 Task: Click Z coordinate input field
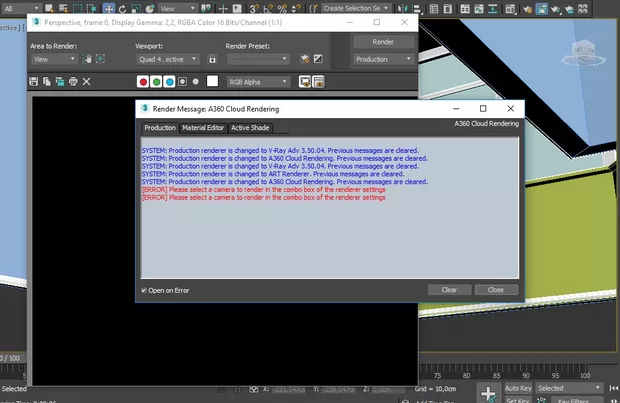coord(388,389)
